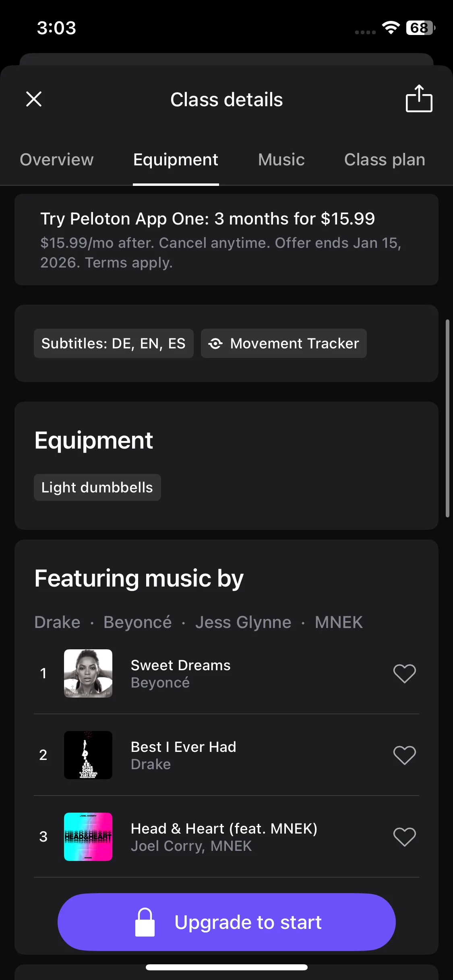Tap the Movement Tracker icon
453x980 pixels.
tap(215, 344)
